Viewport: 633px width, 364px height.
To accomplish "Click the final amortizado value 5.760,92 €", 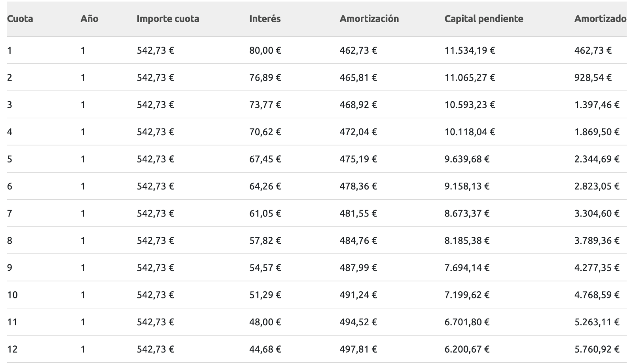I will pos(597,349).
